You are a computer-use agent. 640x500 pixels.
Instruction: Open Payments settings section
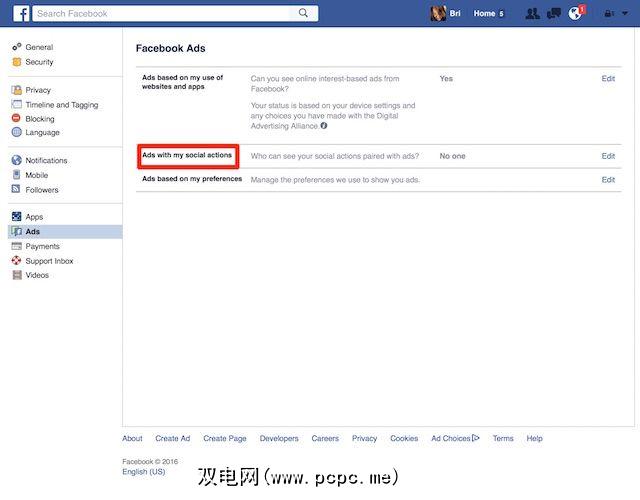[42, 246]
